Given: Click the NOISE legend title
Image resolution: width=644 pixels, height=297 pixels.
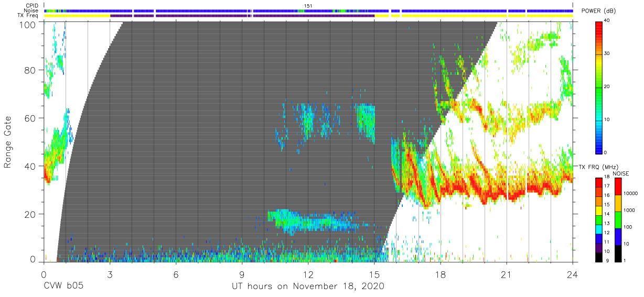Looking at the screenshot, I should (621, 173).
